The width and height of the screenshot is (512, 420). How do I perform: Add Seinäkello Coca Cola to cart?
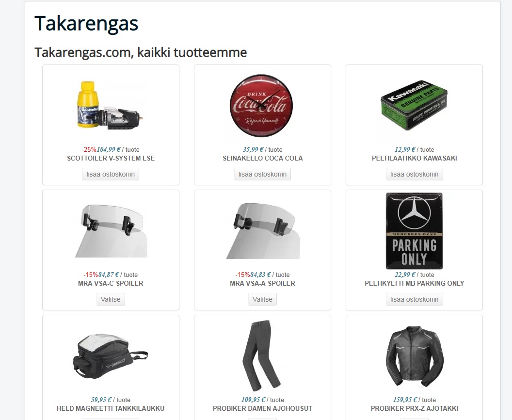(262, 174)
